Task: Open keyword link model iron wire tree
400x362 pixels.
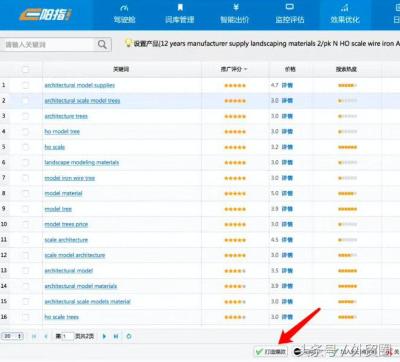Action: click(x=70, y=178)
